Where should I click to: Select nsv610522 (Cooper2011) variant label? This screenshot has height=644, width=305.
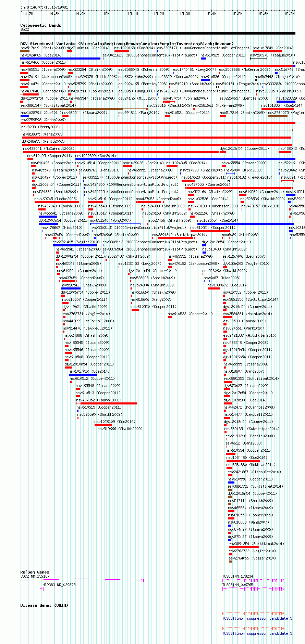(190, 314)
